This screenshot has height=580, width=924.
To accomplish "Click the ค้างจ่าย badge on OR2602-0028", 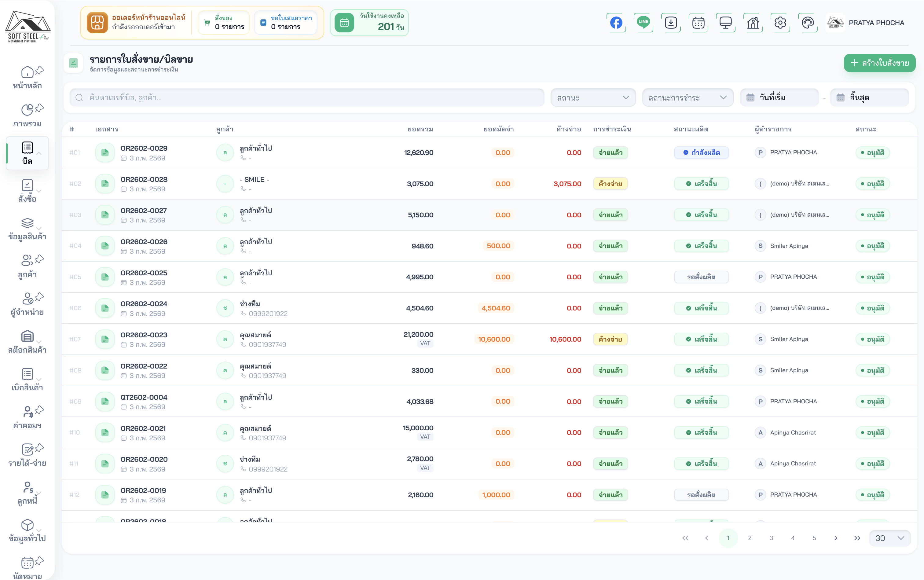I will [x=610, y=184].
